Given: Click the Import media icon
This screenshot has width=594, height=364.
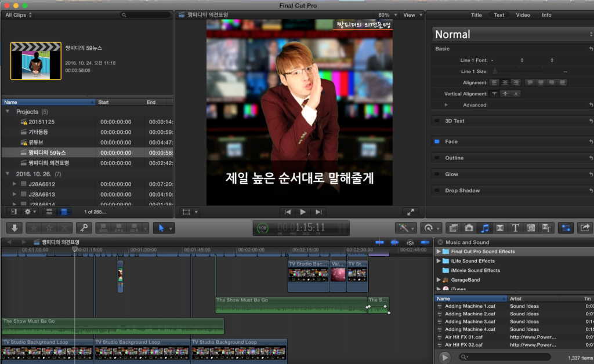Looking at the screenshot, I should (x=15, y=228).
